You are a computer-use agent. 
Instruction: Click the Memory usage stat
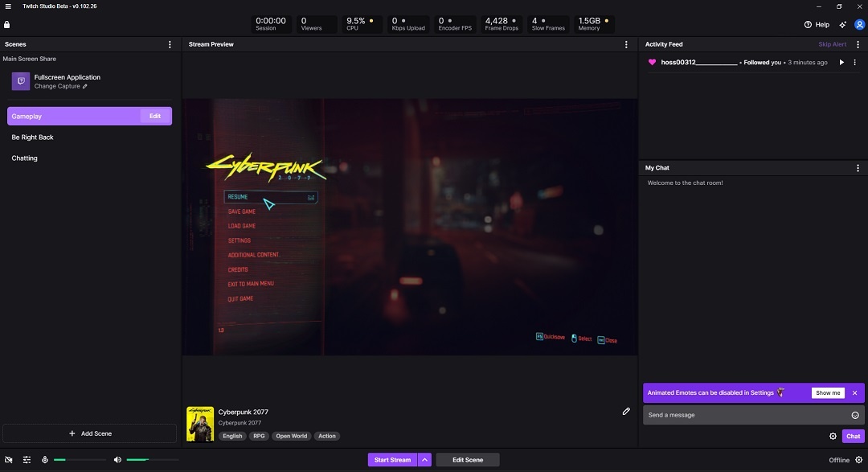click(594, 24)
